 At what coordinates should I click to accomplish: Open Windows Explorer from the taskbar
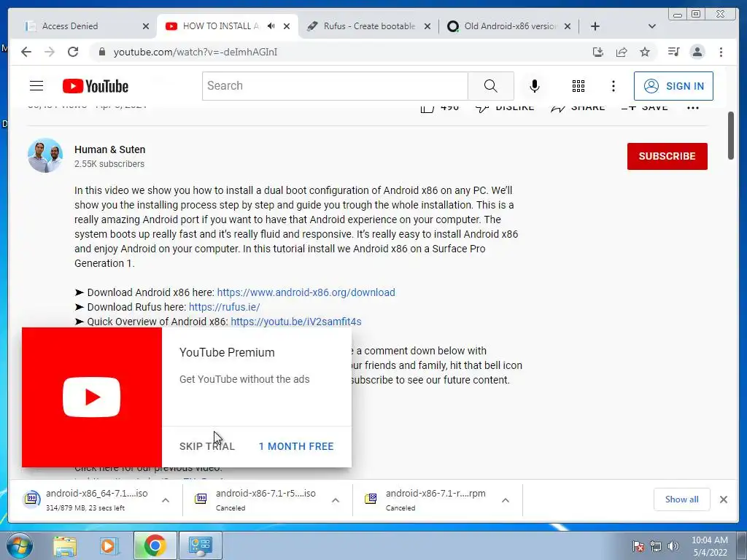(x=65, y=545)
